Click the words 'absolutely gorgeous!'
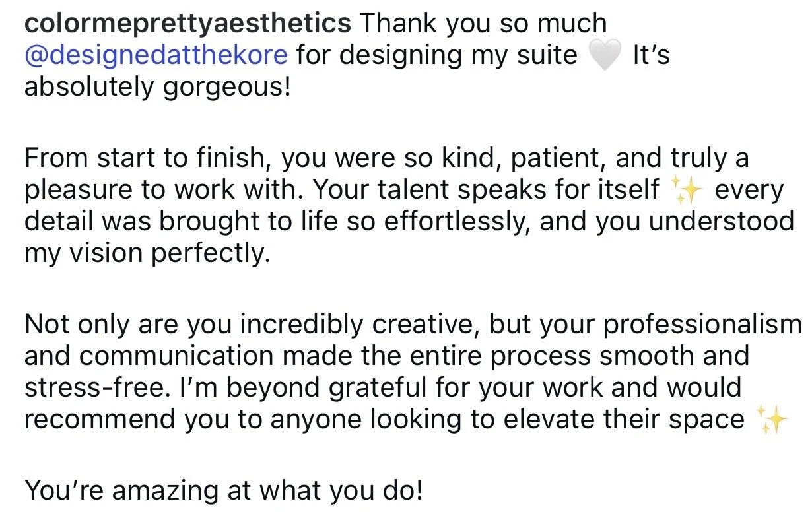Screen dimensions: 812x516 click(157, 88)
